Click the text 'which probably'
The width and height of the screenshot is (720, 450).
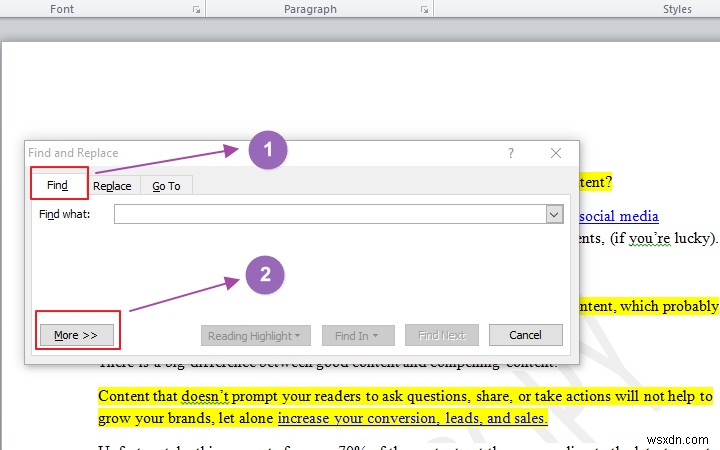pyautogui.click(x=669, y=306)
